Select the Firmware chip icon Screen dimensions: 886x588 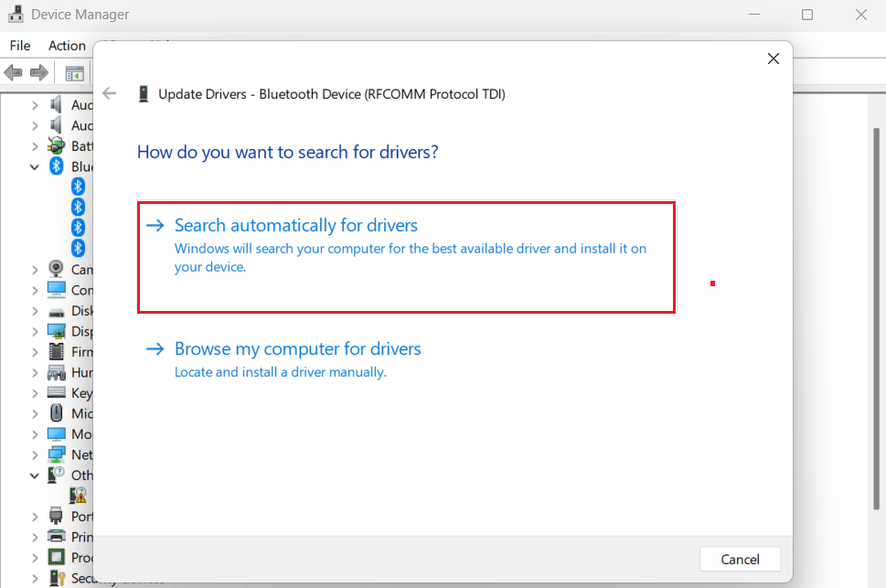tap(56, 351)
